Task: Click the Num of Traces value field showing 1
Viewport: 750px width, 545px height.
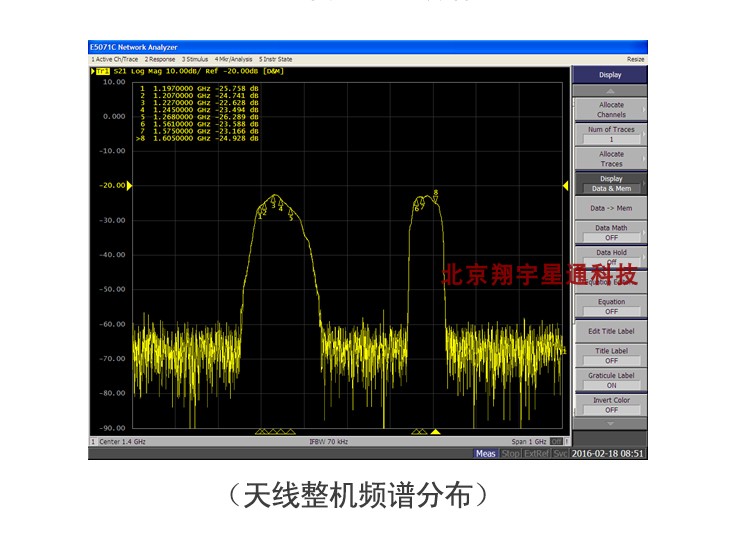Action: 611,139
